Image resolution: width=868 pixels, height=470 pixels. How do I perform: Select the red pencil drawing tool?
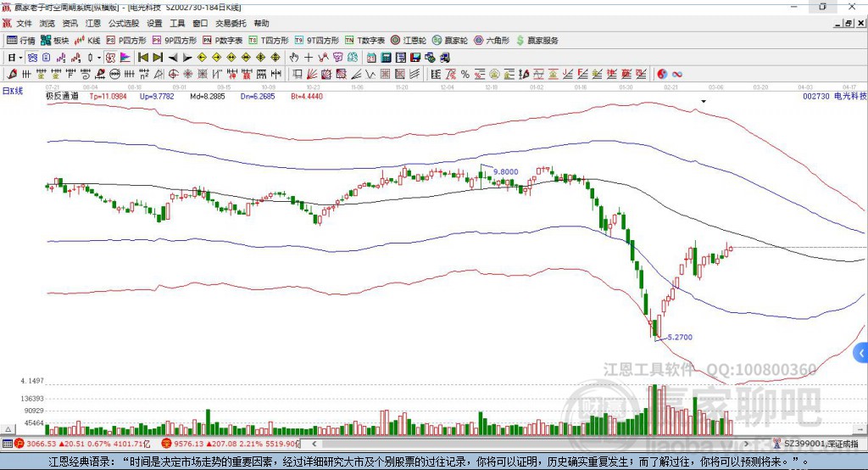[x=12, y=74]
